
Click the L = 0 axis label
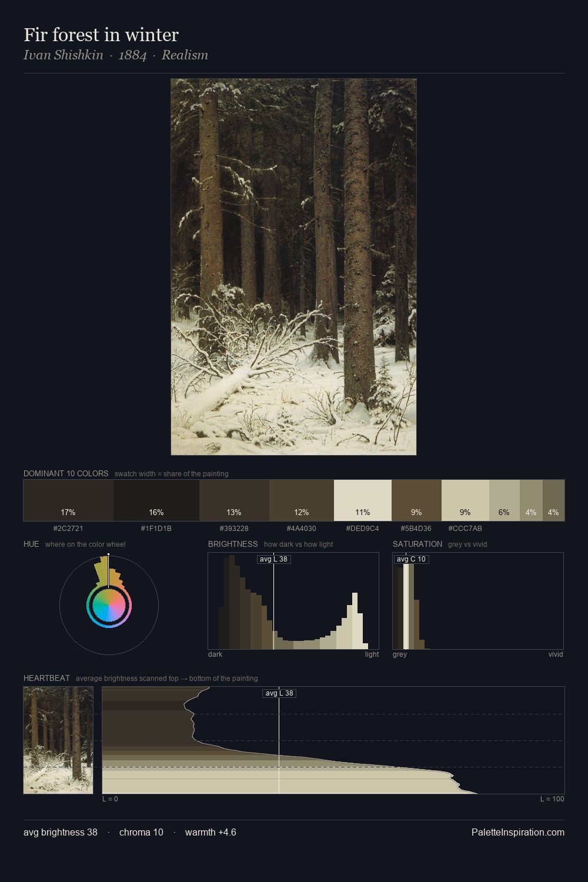(x=110, y=799)
